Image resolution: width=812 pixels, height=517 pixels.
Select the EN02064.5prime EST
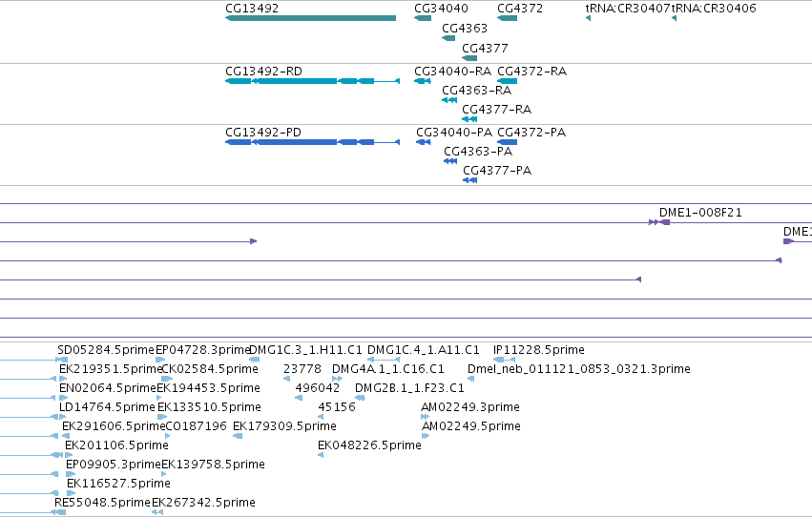63,398
